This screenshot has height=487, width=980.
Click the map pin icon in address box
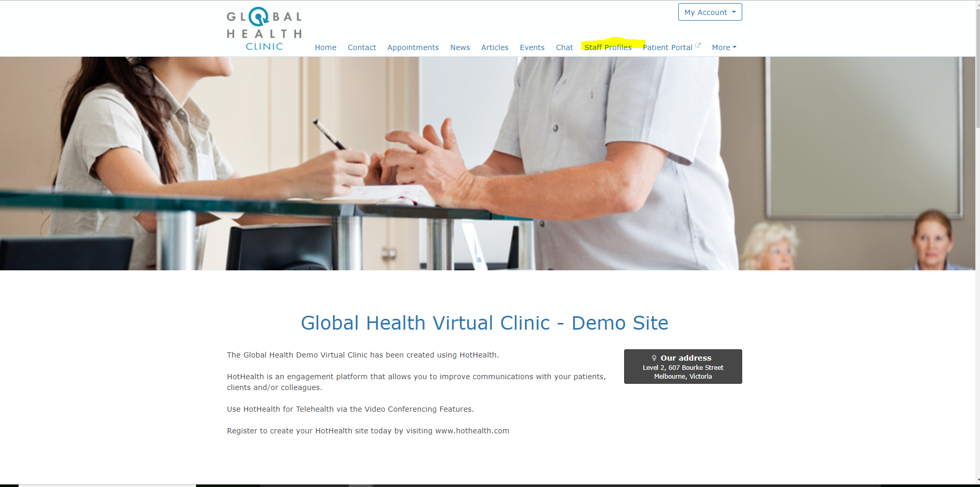tap(654, 358)
